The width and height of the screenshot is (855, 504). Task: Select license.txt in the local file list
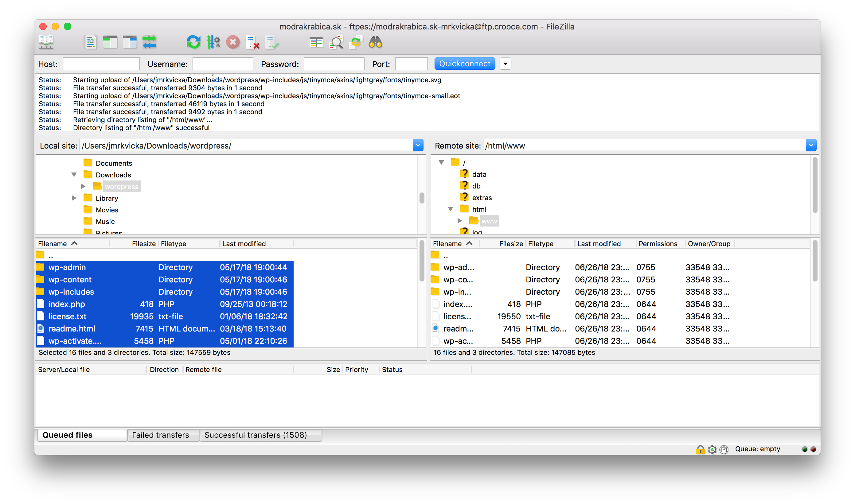coord(165,316)
